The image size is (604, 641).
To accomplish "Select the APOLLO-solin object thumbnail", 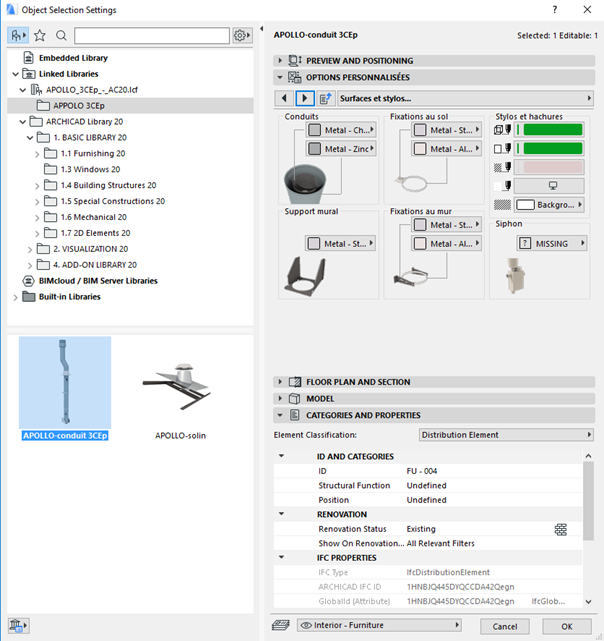I will coord(181,385).
